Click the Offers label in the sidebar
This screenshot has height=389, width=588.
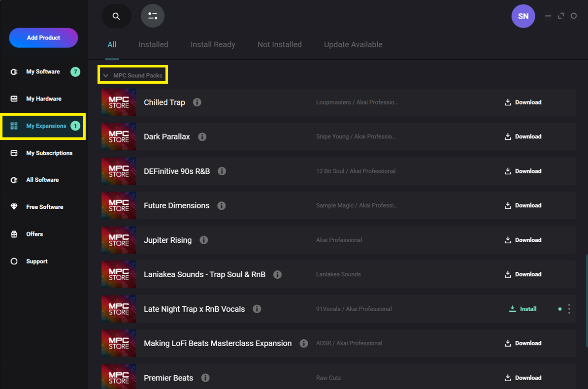[34, 234]
